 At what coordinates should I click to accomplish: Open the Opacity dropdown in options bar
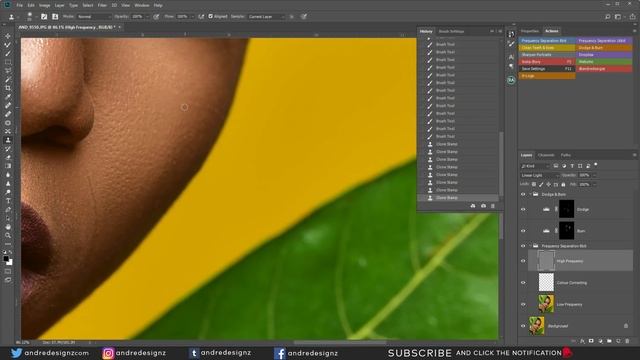coord(147,17)
